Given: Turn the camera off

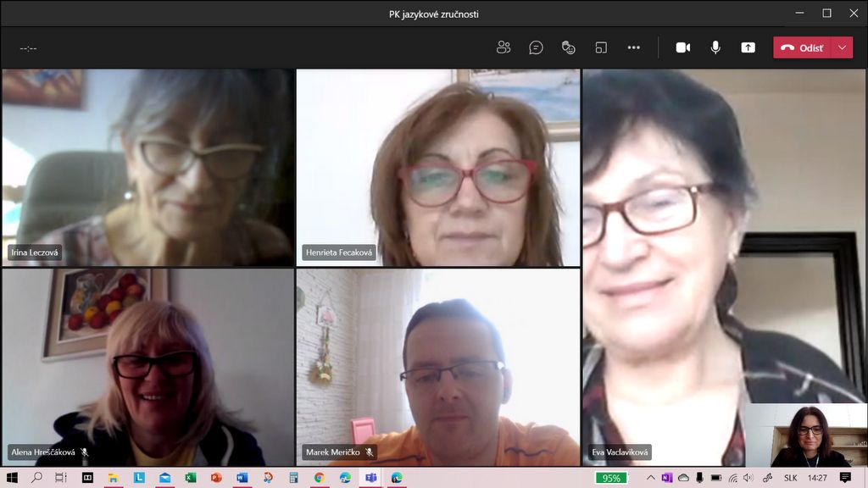Looking at the screenshot, I should 683,47.
